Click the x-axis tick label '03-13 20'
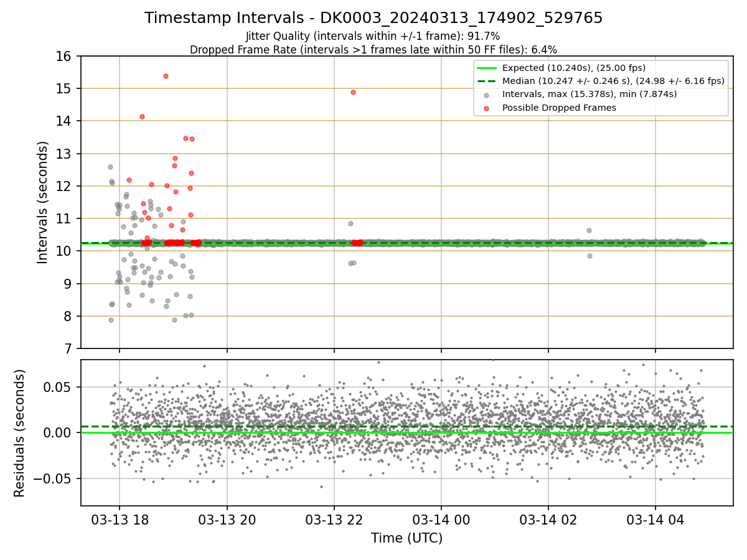This screenshot has height=560, width=747. (227, 519)
